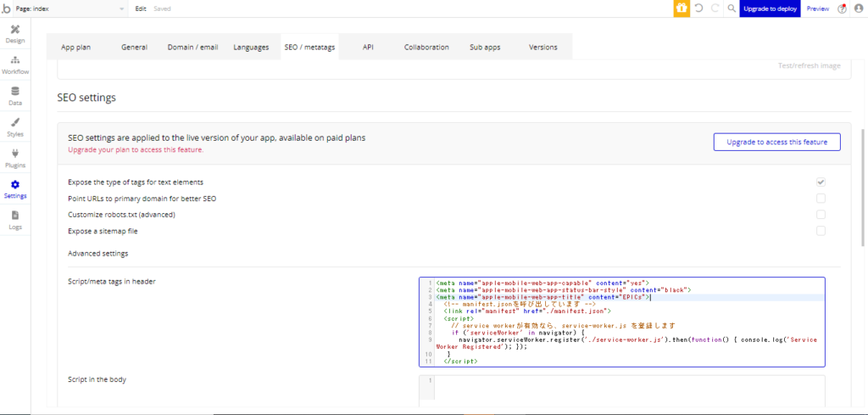
Task: Click the Advanced settings label
Action: (x=98, y=253)
